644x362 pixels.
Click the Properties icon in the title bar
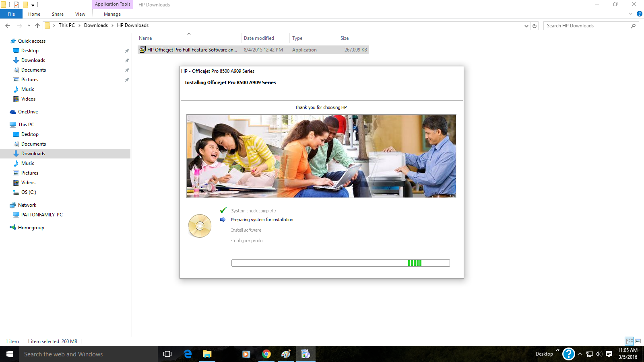17,5
